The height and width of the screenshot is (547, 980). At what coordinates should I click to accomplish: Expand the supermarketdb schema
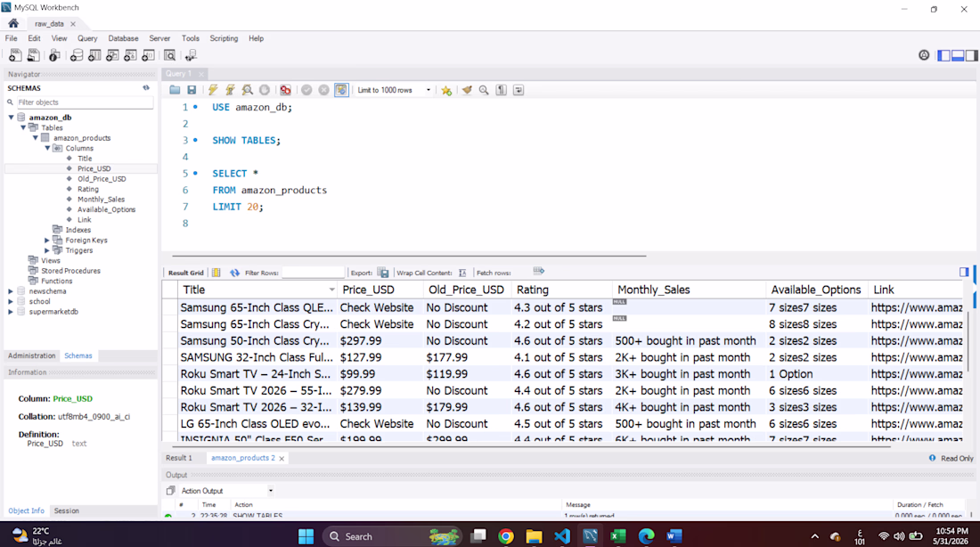pos(11,311)
